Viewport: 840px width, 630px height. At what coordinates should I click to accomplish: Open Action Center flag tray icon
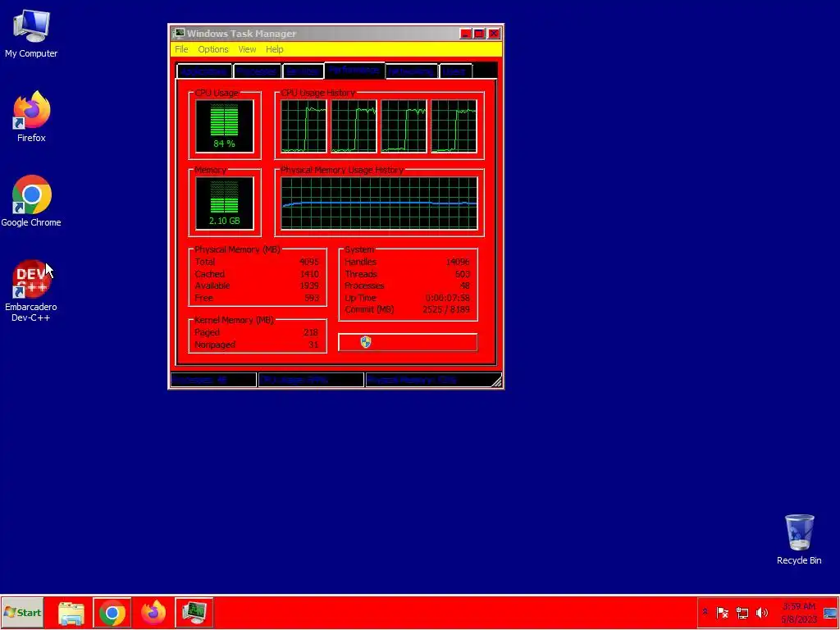[722, 612]
